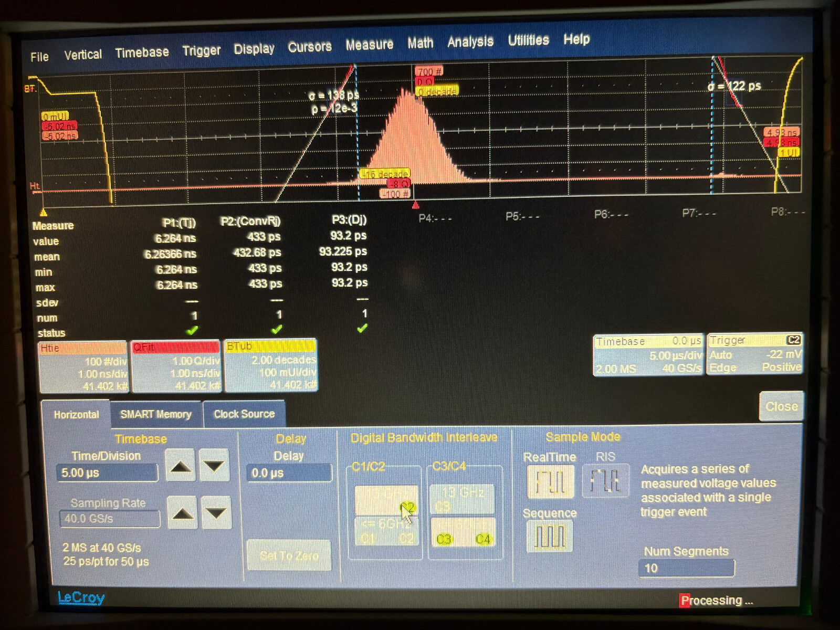Click the empty P5 measurement slot
Image resolution: width=840 pixels, height=630 pixels.
(522, 216)
